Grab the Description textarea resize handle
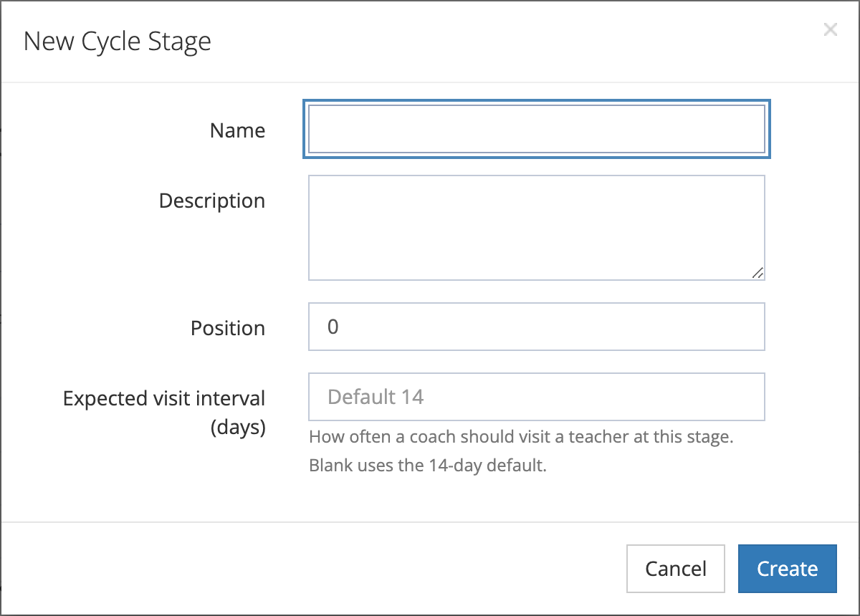The width and height of the screenshot is (860, 616). pos(758,272)
